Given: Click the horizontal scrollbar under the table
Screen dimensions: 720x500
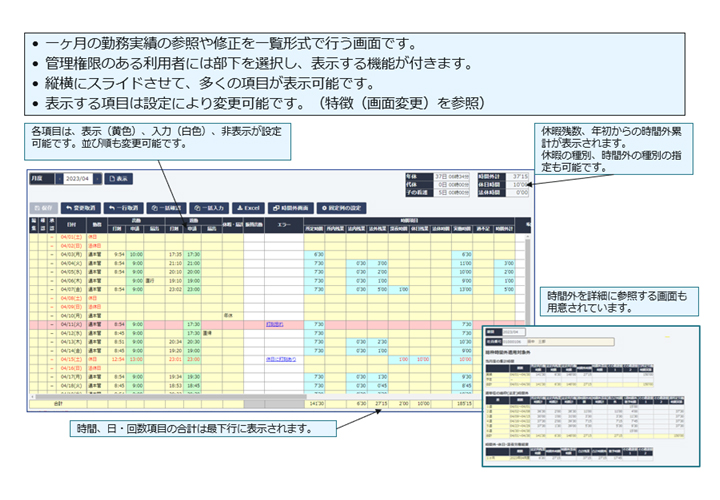Looking at the screenshot, I should pyautogui.click(x=170, y=397).
